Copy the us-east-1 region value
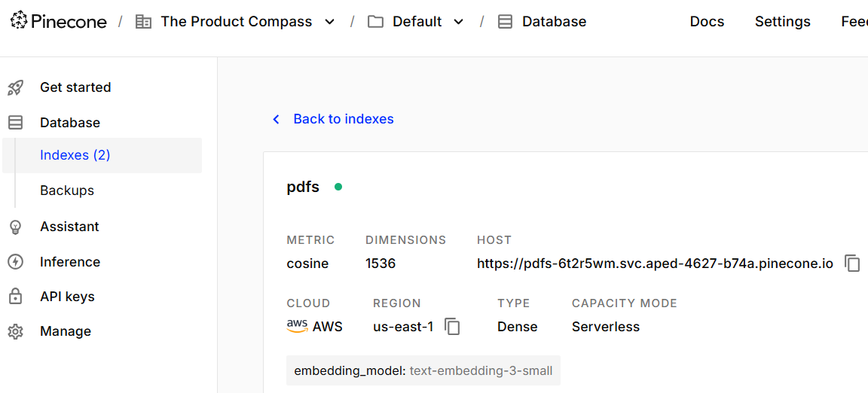 click(x=452, y=327)
